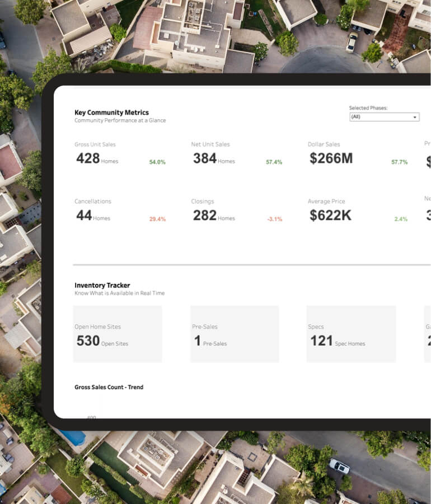This screenshot has height=504, width=431.
Task: Click the 54.0% gross sales change
Action: (x=157, y=162)
